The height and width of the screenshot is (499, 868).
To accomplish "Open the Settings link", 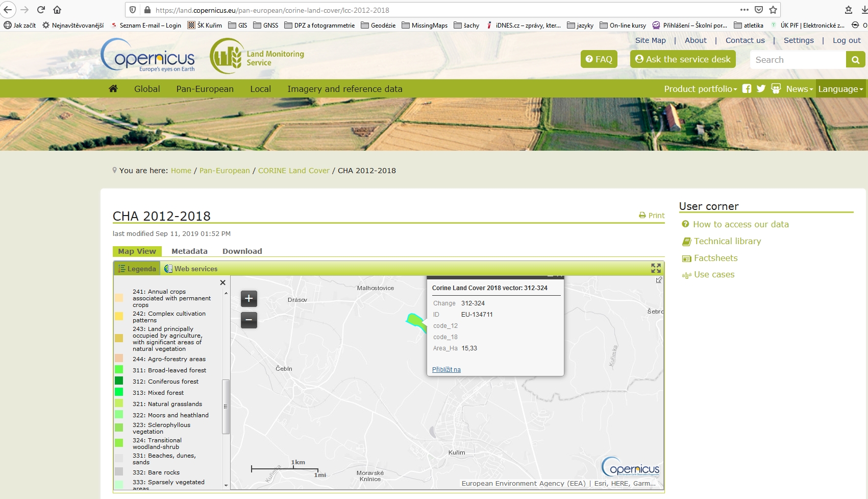I will 799,40.
